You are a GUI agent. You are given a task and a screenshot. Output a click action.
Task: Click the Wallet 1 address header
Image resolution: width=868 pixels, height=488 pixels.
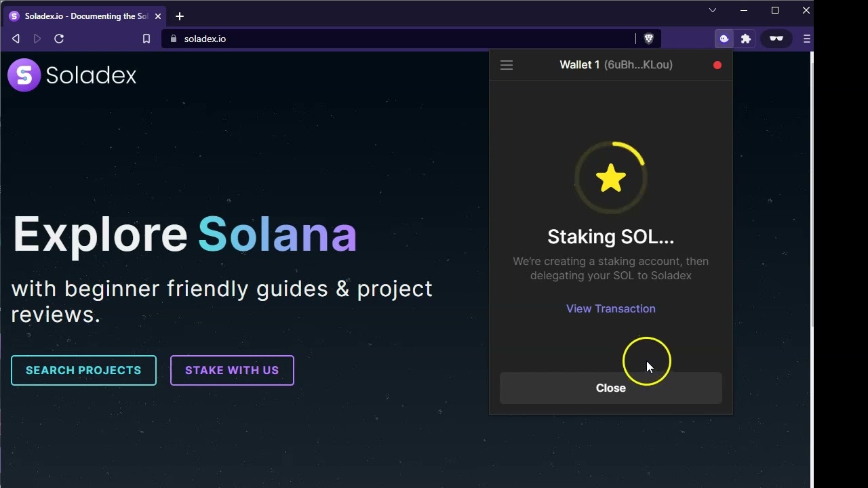(x=616, y=65)
